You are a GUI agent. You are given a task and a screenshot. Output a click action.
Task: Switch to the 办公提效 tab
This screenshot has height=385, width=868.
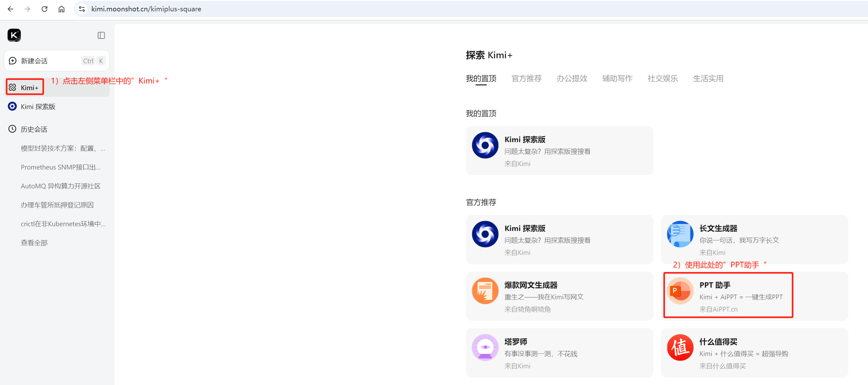(571, 78)
